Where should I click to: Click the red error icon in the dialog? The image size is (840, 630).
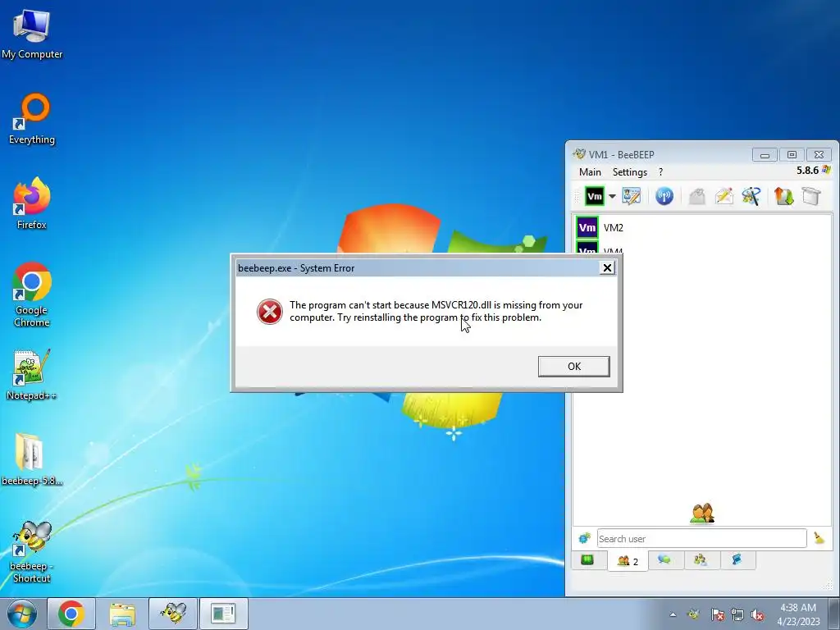coord(269,312)
